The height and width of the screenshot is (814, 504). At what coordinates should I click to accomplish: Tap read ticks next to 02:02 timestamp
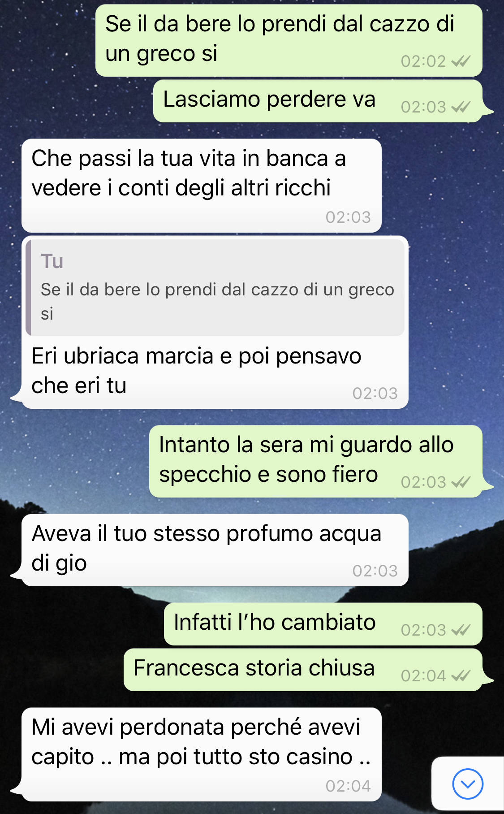click(x=461, y=61)
